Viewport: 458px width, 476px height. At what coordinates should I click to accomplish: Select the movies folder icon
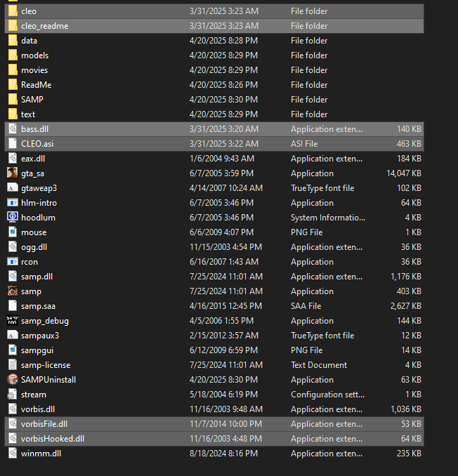(13, 70)
